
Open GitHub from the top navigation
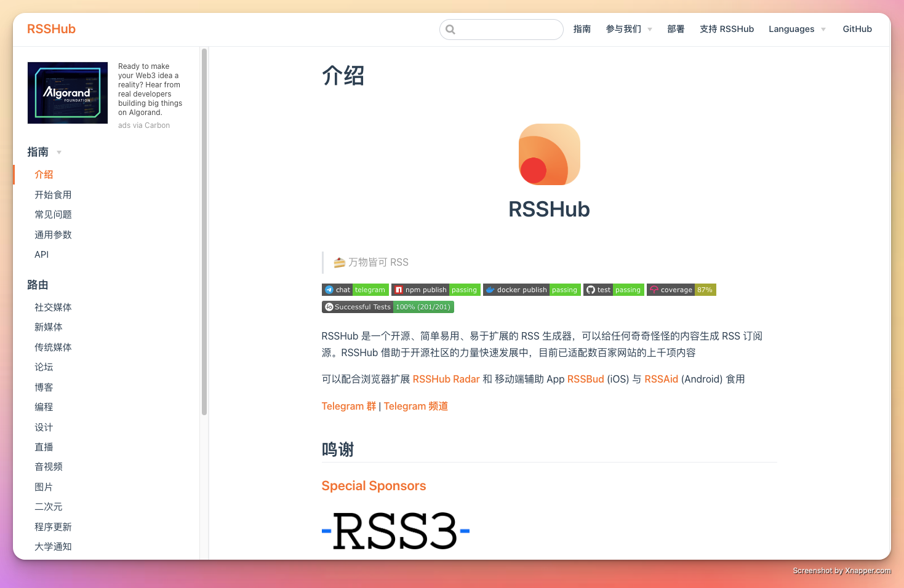click(x=857, y=28)
